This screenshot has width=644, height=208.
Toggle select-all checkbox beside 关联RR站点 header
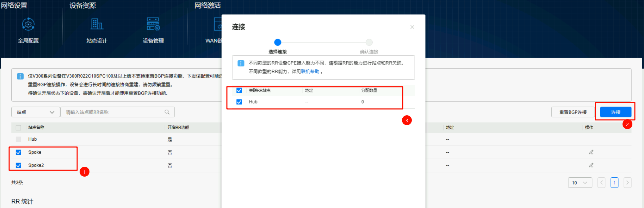pyautogui.click(x=239, y=91)
